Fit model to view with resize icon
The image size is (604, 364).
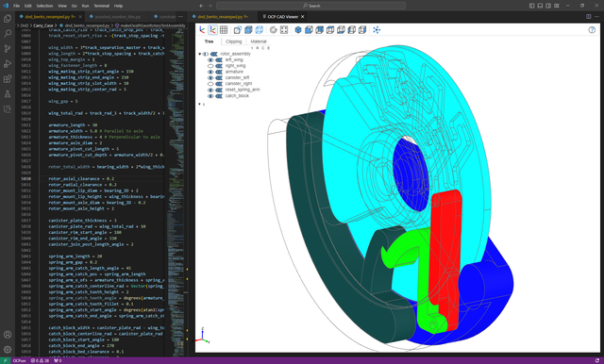point(284,30)
